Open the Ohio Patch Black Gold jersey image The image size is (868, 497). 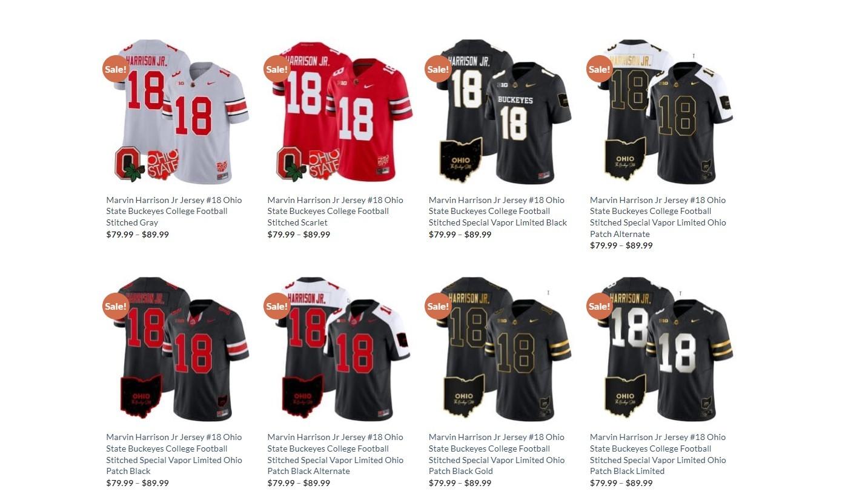point(500,350)
